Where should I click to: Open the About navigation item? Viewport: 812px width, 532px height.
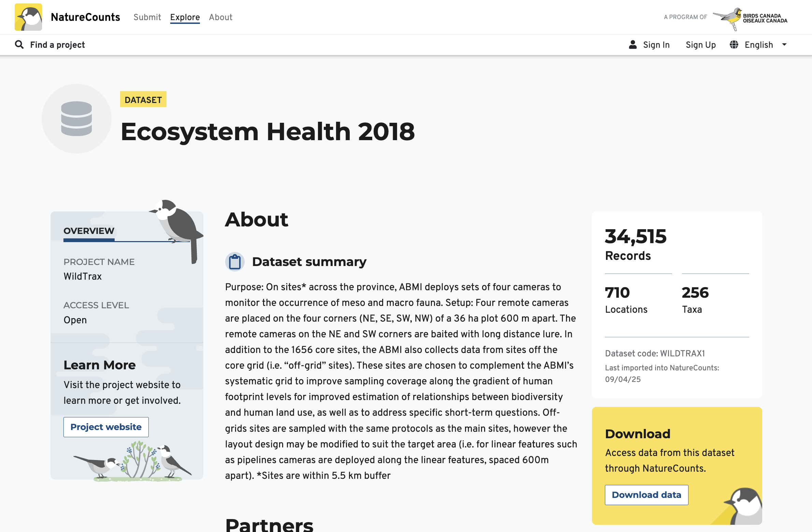[221, 17]
